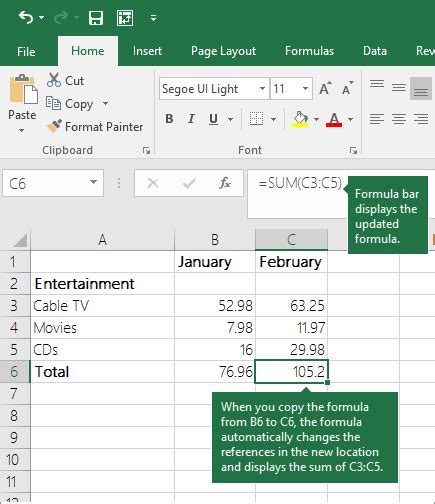Open the Page Layout tab
The image size is (435, 504).
point(223,51)
